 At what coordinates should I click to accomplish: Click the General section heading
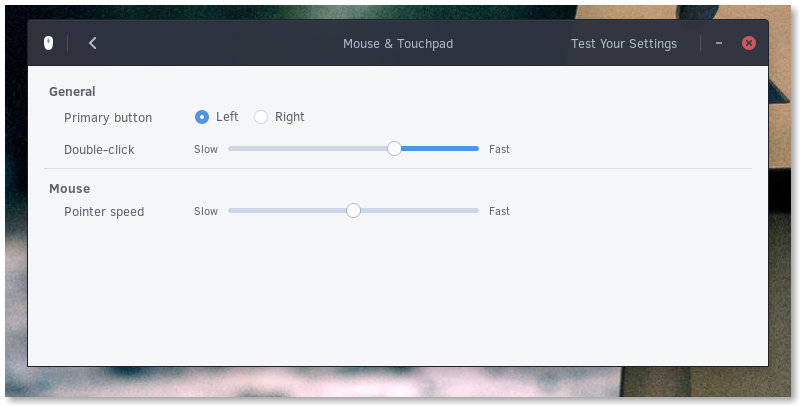(72, 92)
